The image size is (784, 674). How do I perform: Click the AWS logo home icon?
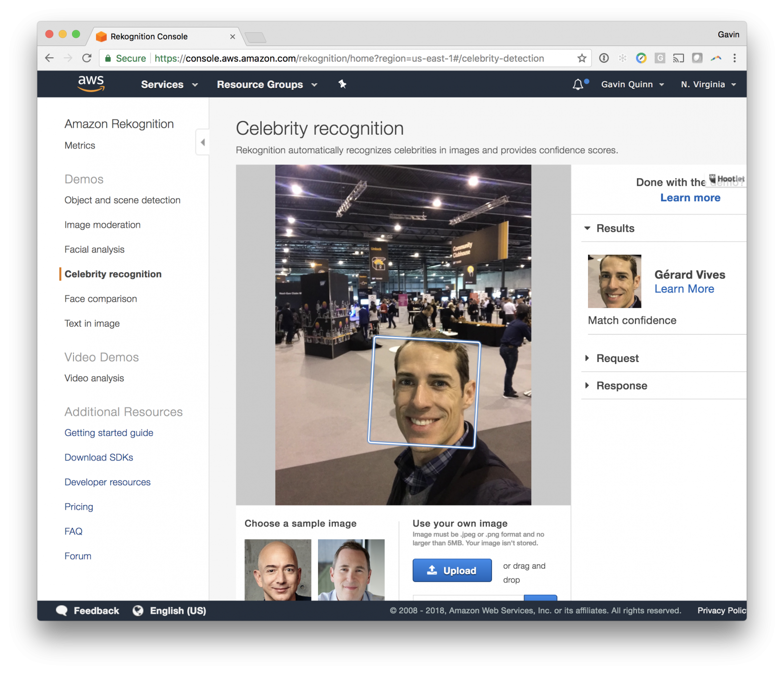(x=91, y=84)
